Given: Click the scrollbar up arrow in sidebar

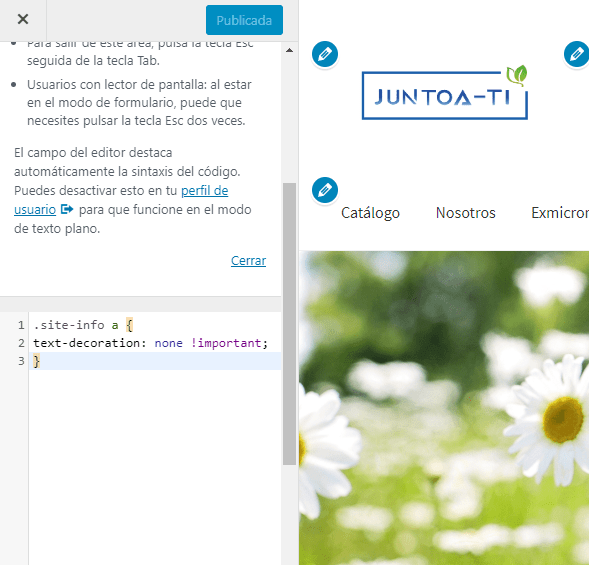Looking at the screenshot, I should point(289,50).
